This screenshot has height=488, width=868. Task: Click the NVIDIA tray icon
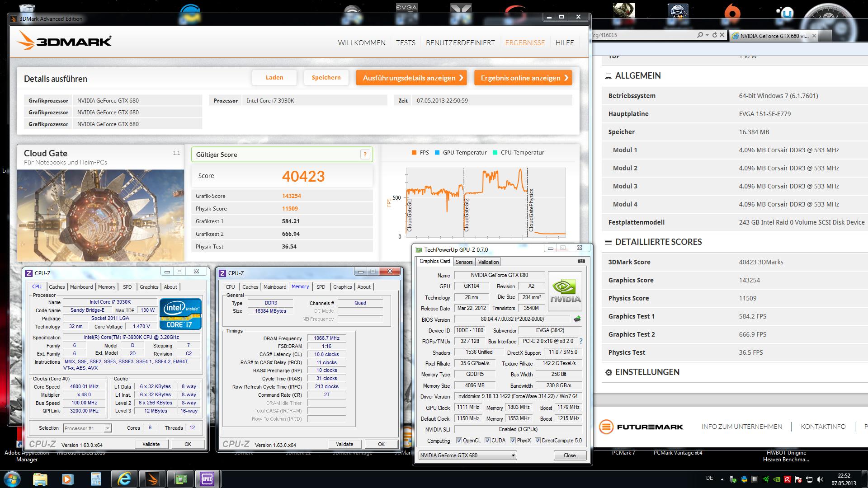pos(777,479)
